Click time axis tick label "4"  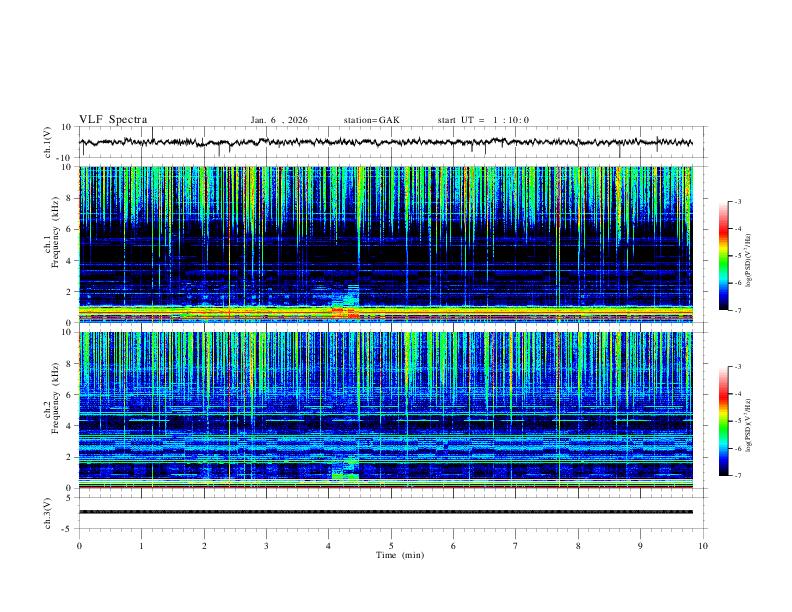[329, 546]
